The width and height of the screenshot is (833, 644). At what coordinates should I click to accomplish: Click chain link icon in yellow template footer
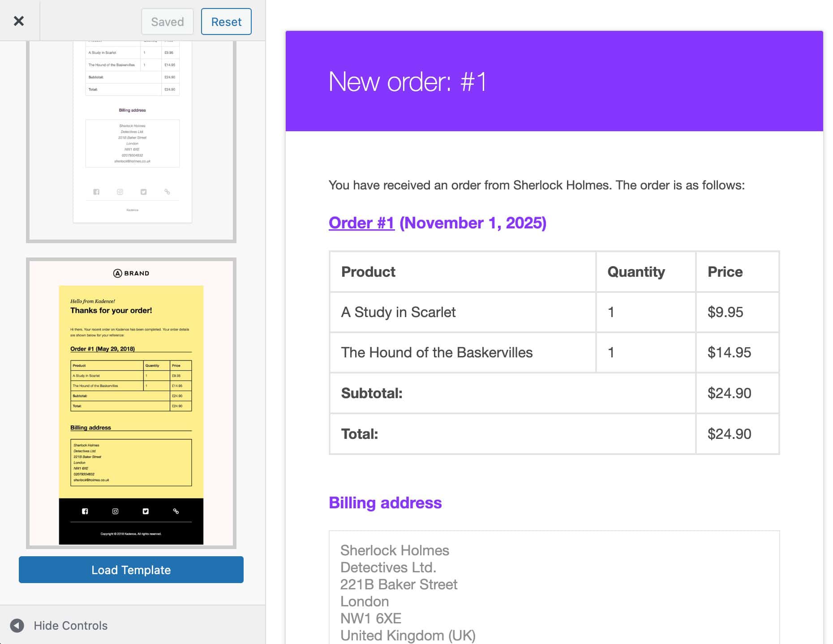click(x=176, y=511)
